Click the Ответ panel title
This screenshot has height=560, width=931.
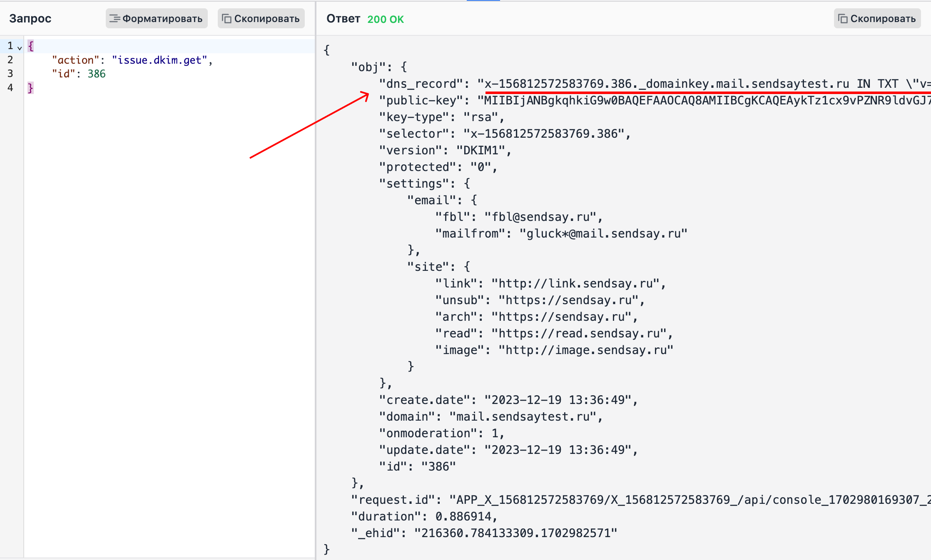point(344,18)
